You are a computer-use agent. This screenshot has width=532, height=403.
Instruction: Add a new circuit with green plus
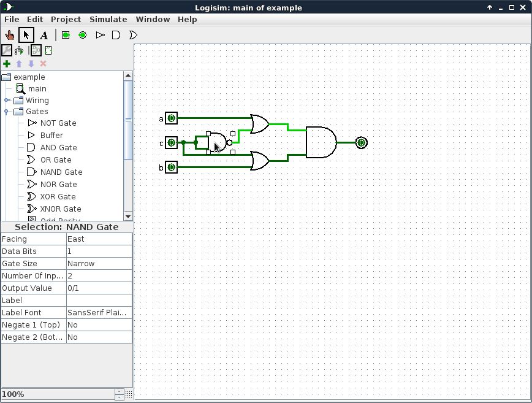point(7,63)
